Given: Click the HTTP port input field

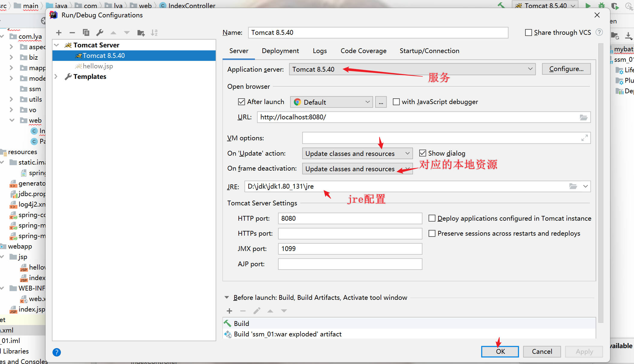Looking at the screenshot, I should (x=350, y=218).
